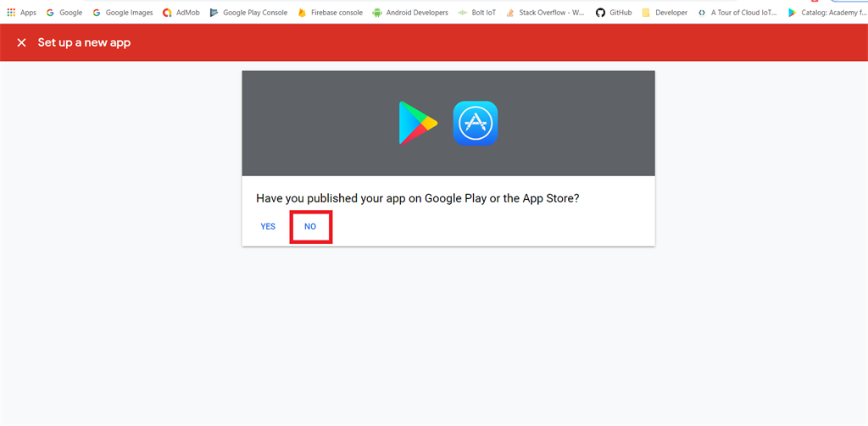Close the Set up a new app dialog
The image size is (868, 426).
[21, 42]
